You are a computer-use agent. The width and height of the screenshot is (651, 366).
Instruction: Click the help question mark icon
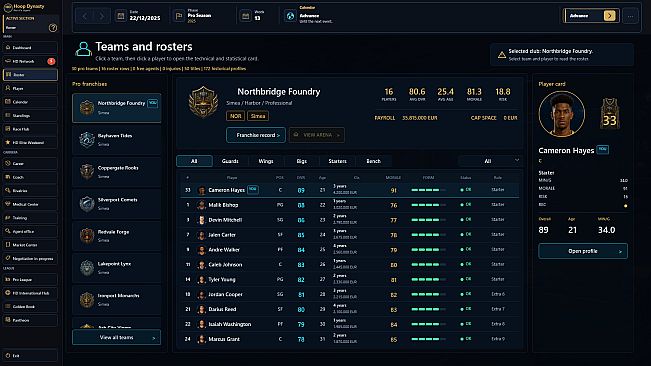coord(53,28)
